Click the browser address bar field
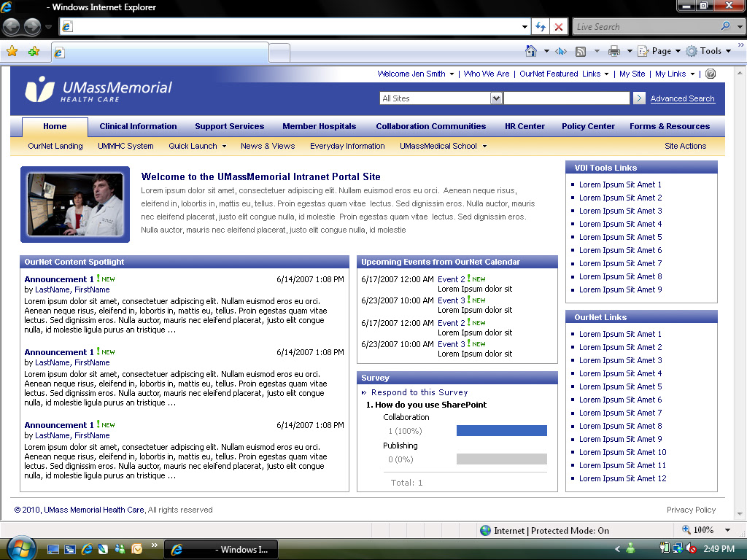The width and height of the screenshot is (747, 560). click(x=296, y=27)
